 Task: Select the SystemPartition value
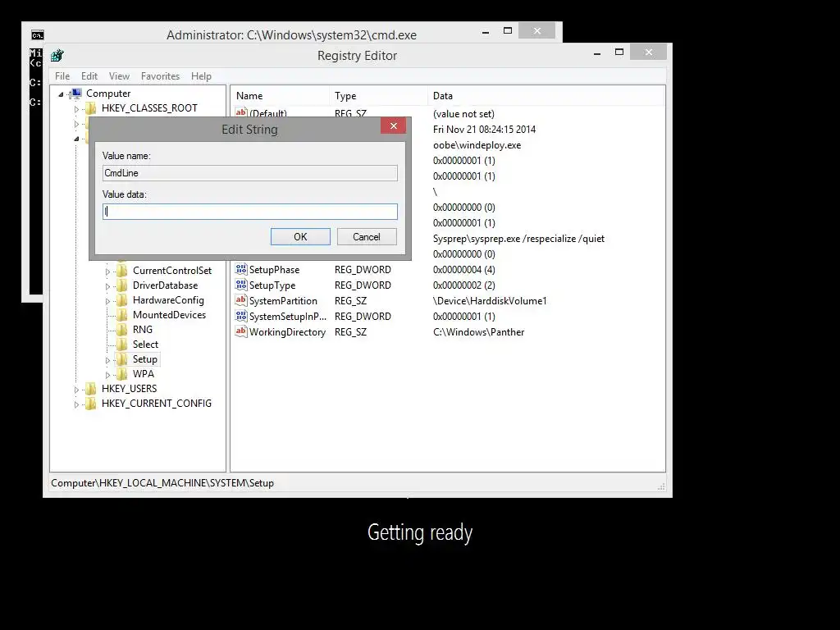click(283, 300)
